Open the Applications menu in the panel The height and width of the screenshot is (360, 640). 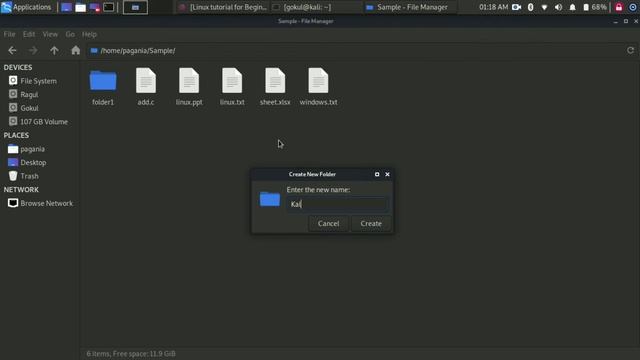coord(26,7)
